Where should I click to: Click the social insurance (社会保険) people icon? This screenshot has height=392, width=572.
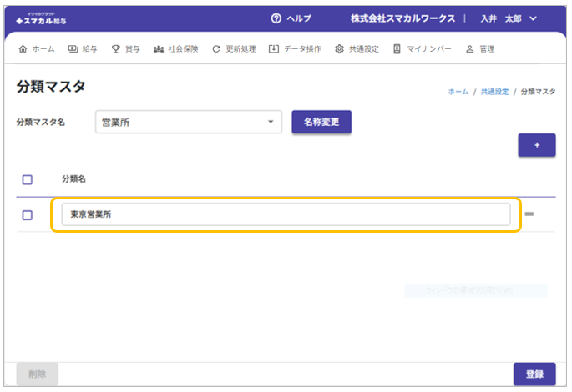click(x=159, y=49)
